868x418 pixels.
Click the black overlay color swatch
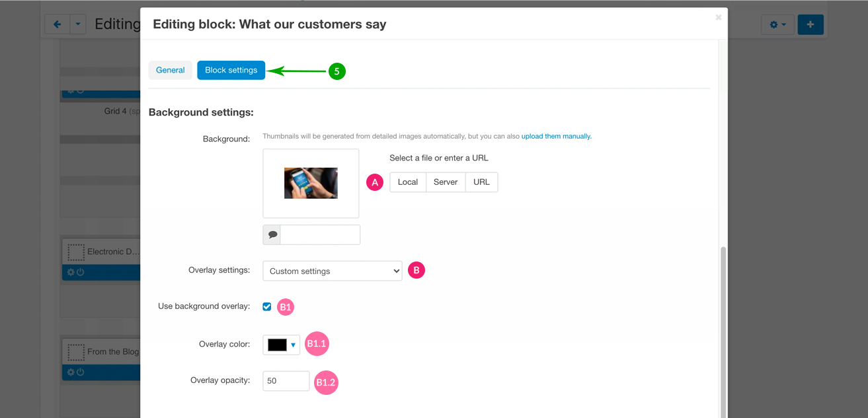(x=277, y=345)
